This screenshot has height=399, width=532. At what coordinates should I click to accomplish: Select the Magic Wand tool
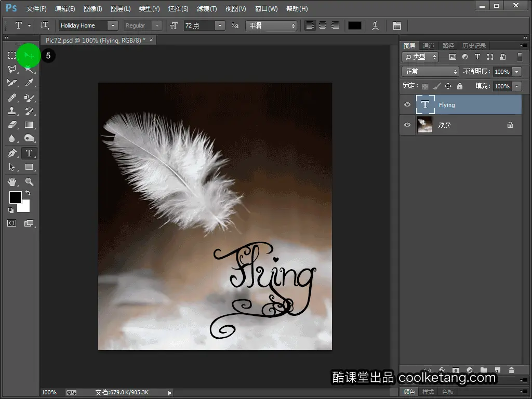(29, 69)
